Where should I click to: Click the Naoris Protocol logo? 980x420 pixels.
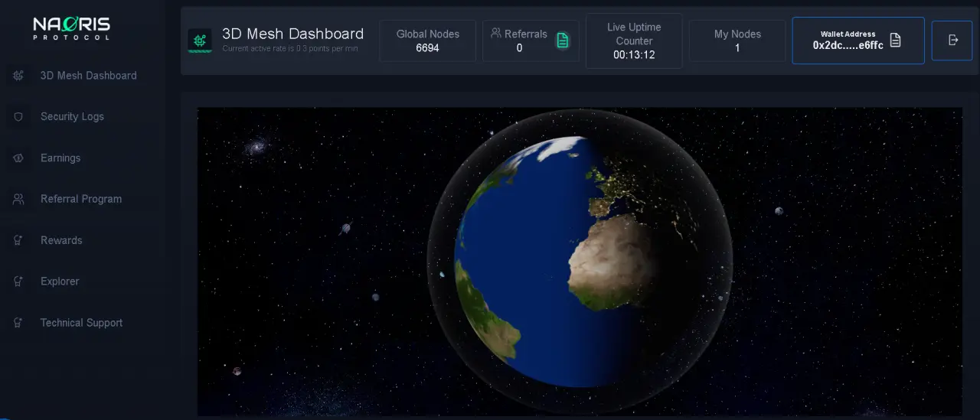pyautogui.click(x=71, y=28)
